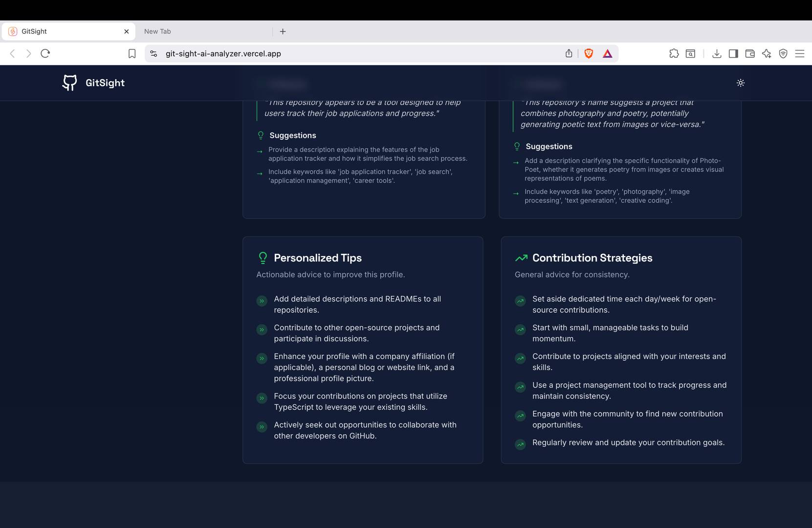Share the current page
This screenshot has width=812, height=528.
[569, 53]
